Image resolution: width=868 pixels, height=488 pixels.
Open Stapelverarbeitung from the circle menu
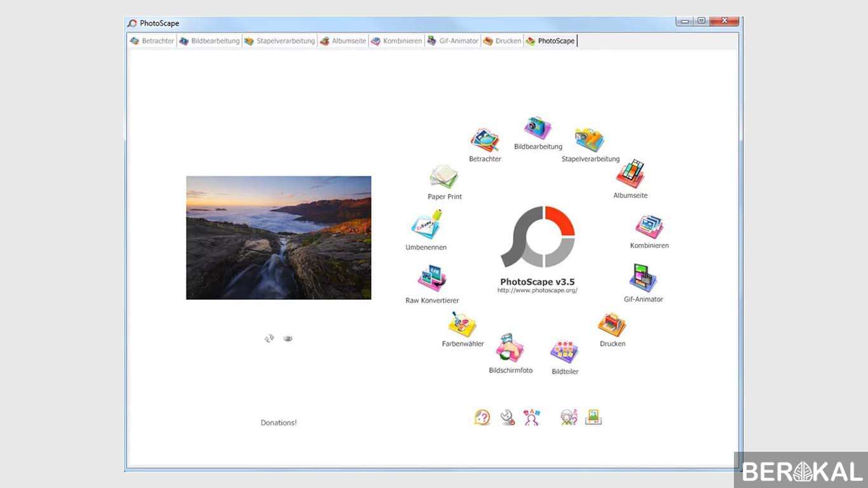click(x=590, y=140)
